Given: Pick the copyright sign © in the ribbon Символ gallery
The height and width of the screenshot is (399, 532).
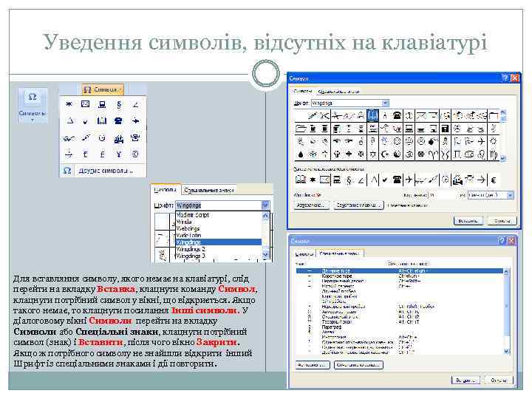Looking at the screenshot, I should [135, 154].
